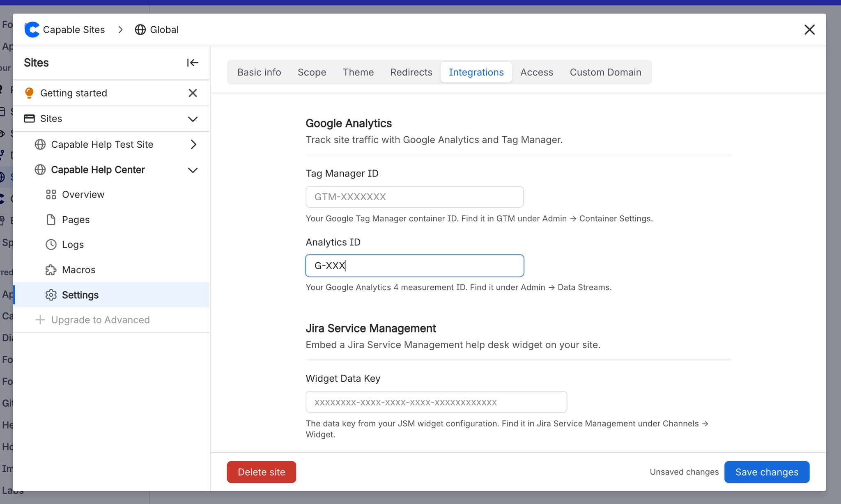Collapse Capable Help Center chevron
The height and width of the screenshot is (504, 841).
pyautogui.click(x=193, y=170)
